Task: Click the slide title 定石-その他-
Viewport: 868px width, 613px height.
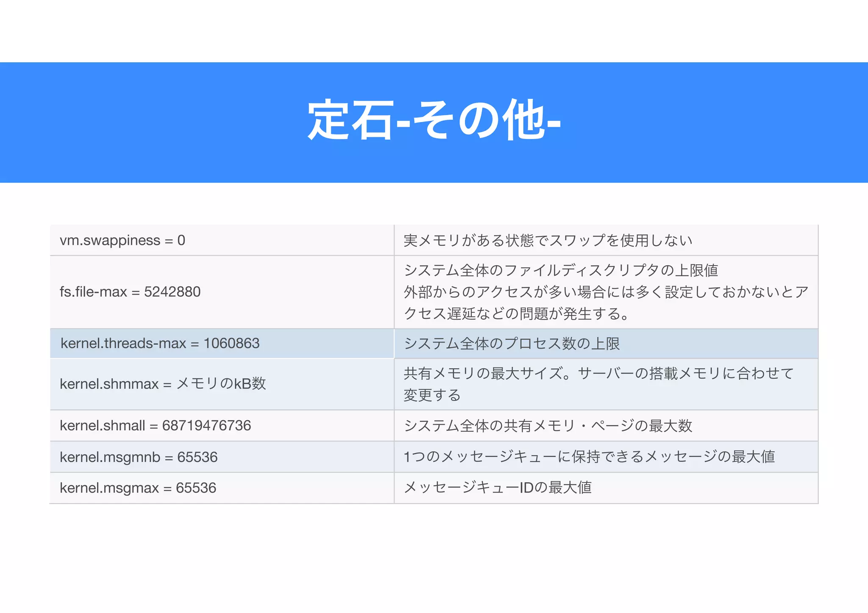Action: (x=434, y=120)
